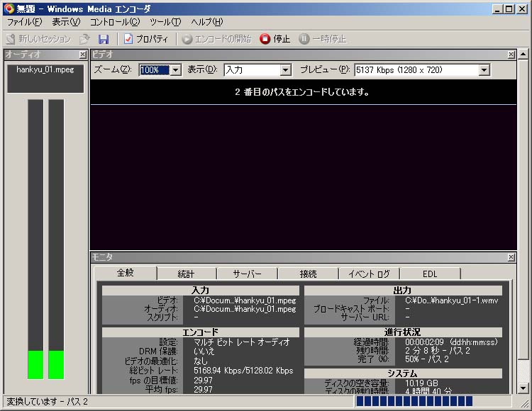
Task: Click the Pause (一時停止) toolbar button
Action: 322,39
